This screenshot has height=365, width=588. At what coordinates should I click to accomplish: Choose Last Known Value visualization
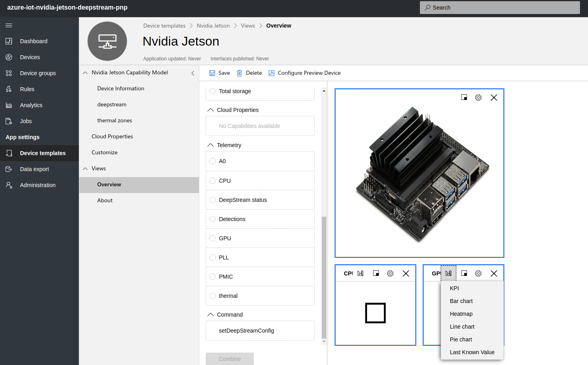(x=472, y=352)
